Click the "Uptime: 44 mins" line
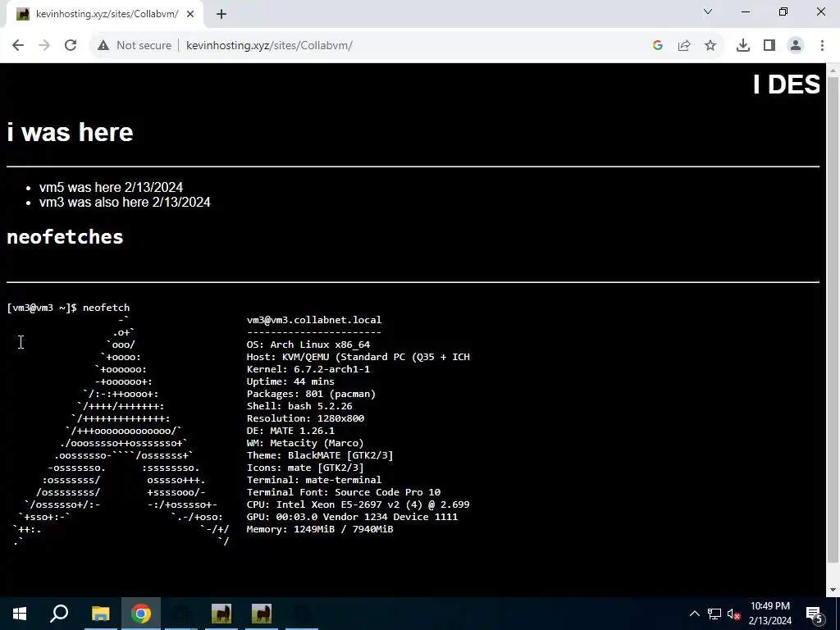 [x=290, y=381]
